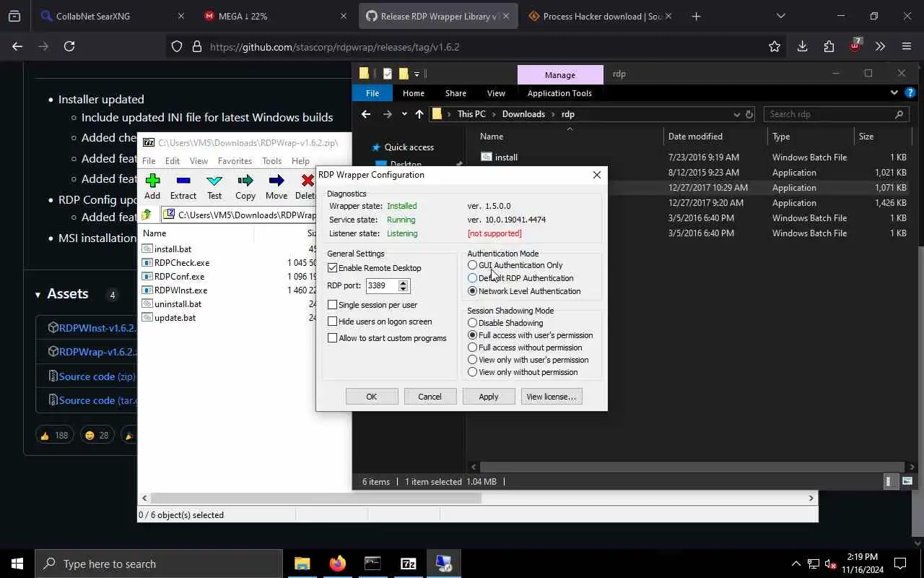Click the RDPWInst-v1.6.2 asset link
Viewport: 924px width, 578px height.
[x=97, y=328]
